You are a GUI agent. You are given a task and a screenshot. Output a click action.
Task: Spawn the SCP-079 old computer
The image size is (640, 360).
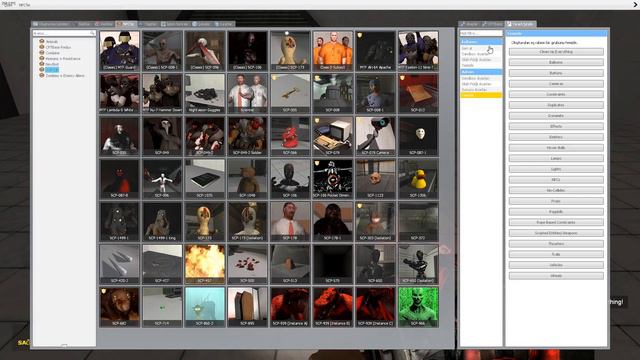(333, 136)
